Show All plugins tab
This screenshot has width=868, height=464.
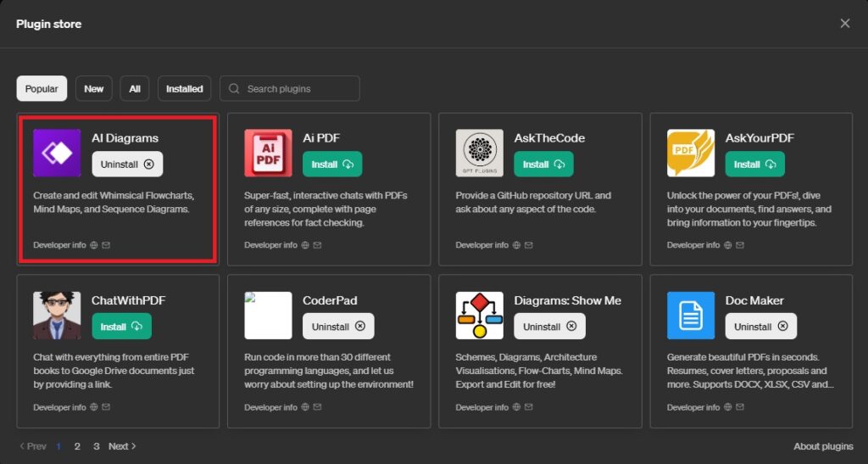pyautogui.click(x=135, y=88)
